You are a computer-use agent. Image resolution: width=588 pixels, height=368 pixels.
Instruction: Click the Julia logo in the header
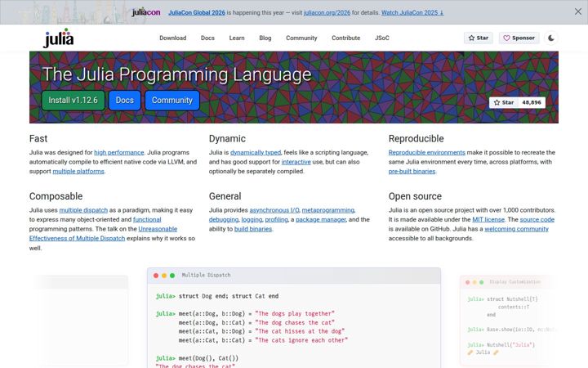coord(59,38)
